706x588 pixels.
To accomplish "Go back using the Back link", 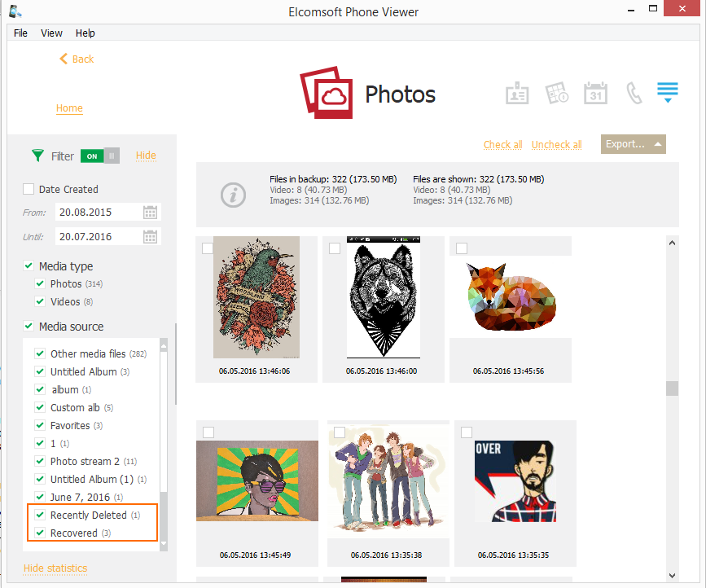I will click(77, 59).
